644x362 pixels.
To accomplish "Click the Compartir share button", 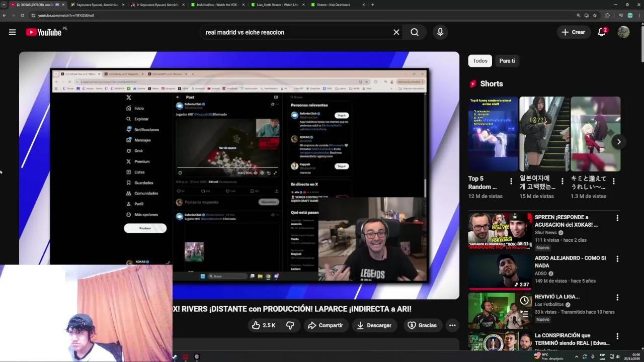I will (326, 325).
